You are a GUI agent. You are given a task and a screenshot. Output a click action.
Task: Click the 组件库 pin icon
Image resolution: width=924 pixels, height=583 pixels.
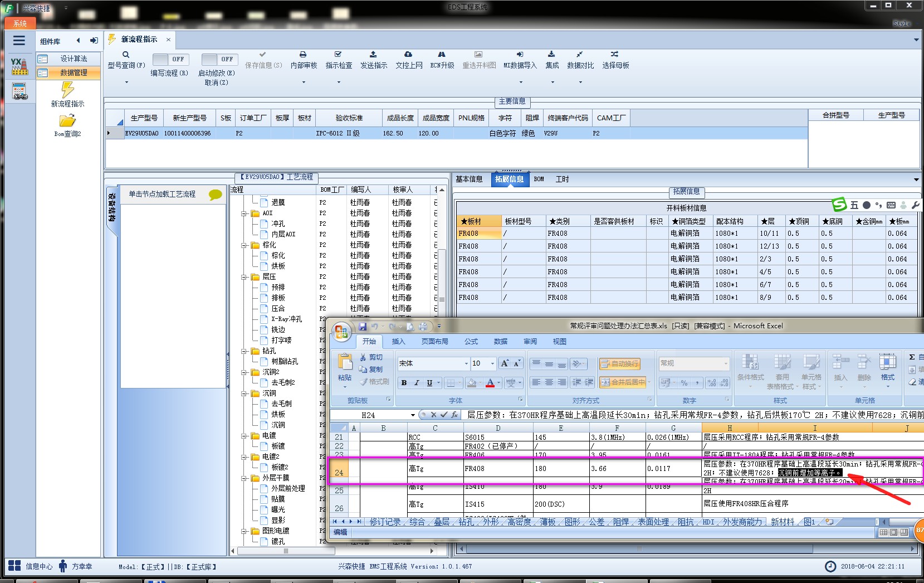tap(94, 41)
